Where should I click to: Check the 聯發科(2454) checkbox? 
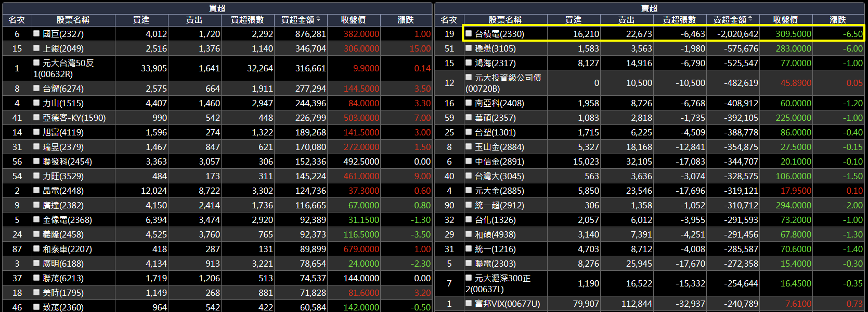(36, 161)
